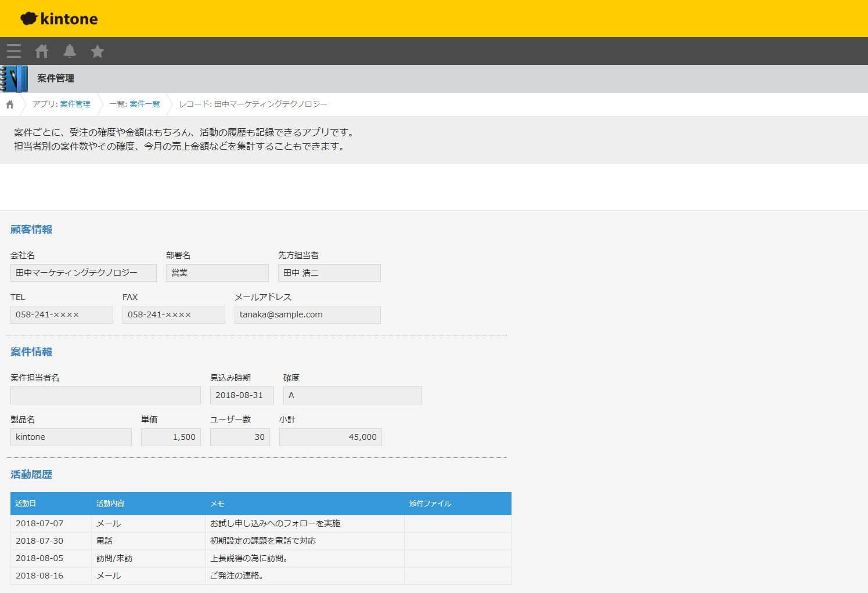
Task: Open the 案件一覧 list breadcrumb link
Action: (x=145, y=104)
